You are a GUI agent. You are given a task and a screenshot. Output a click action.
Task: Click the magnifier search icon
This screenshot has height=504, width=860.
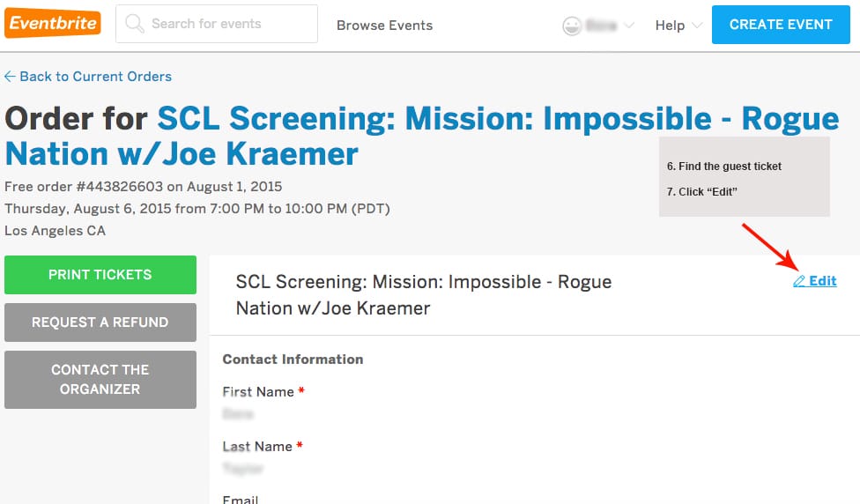(135, 24)
